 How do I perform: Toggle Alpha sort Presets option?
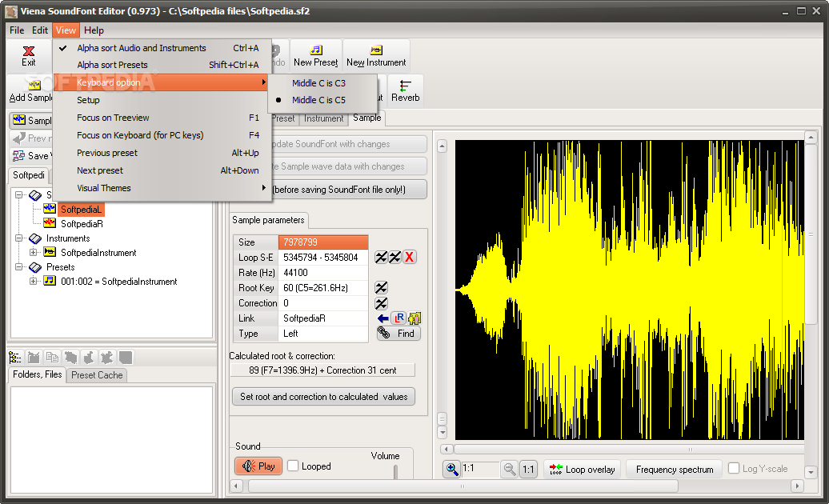pos(162,65)
